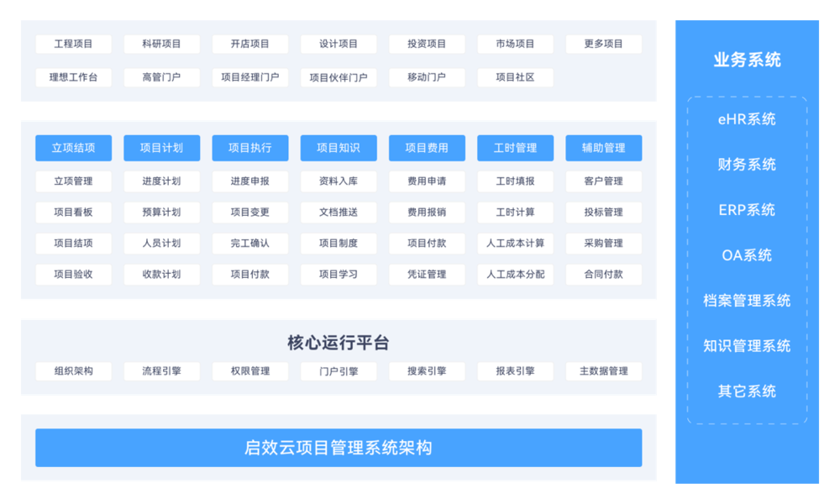This screenshot has height=504, width=840.
Task: Open the 报表引擎 box
Action: pyautogui.click(x=516, y=371)
